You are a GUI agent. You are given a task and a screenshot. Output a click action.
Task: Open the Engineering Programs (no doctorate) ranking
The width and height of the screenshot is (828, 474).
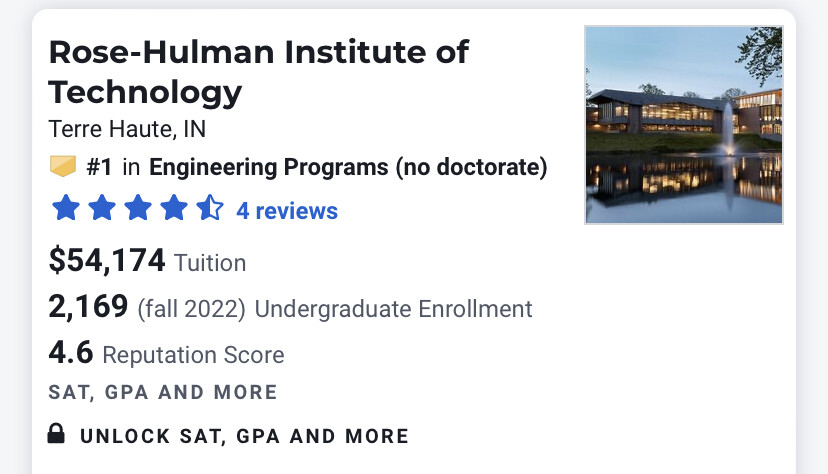click(348, 167)
